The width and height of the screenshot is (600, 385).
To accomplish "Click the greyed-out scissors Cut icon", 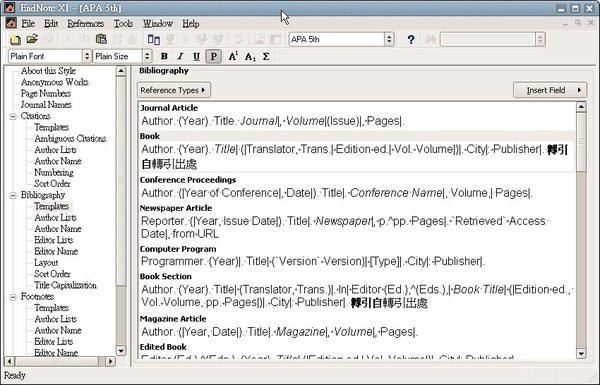I will pos(68,39).
